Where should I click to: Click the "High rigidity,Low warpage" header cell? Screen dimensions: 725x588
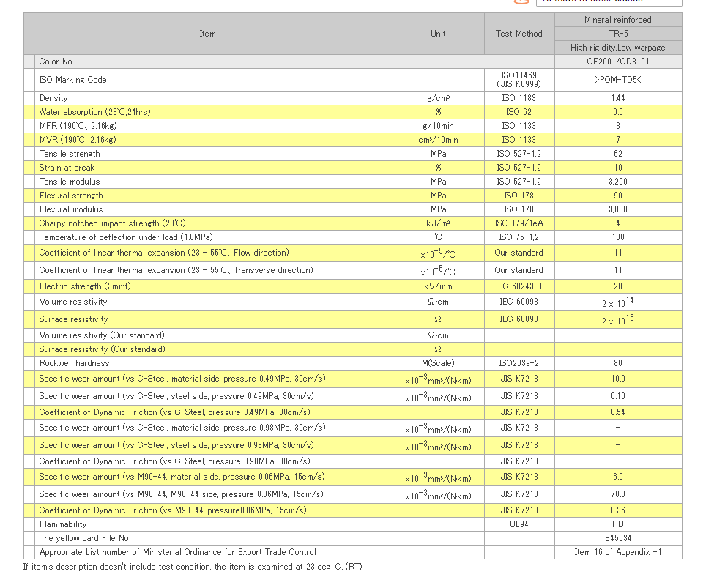618,48
